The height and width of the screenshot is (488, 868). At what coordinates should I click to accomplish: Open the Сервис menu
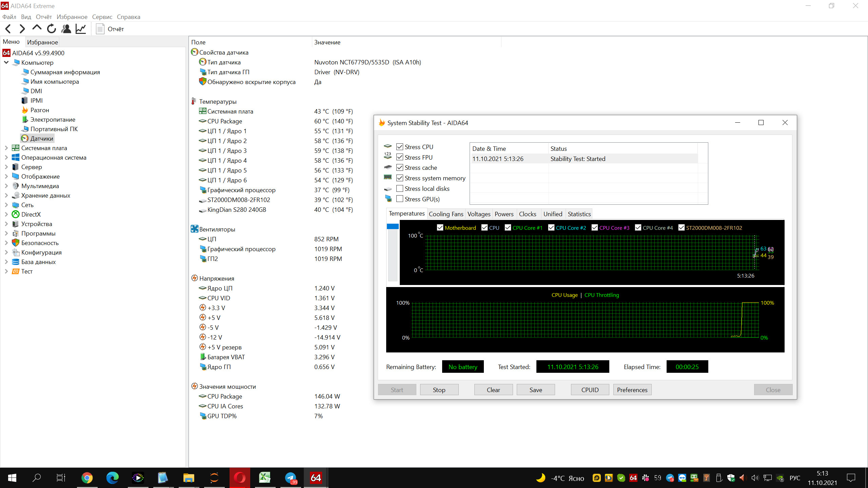102,17
